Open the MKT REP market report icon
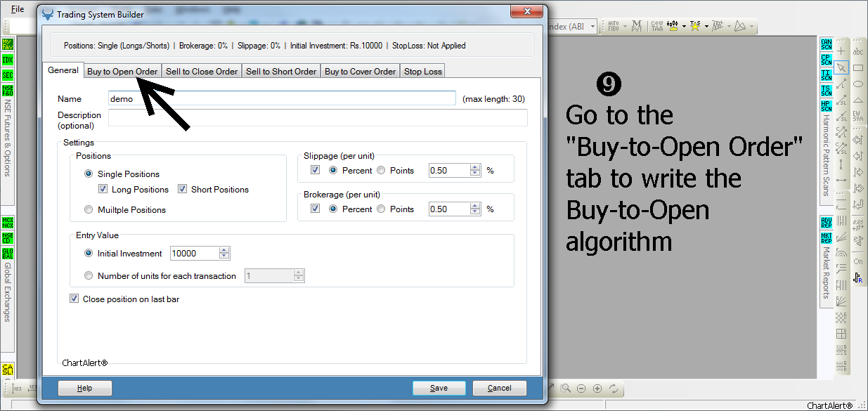The image size is (868, 411). click(x=827, y=238)
